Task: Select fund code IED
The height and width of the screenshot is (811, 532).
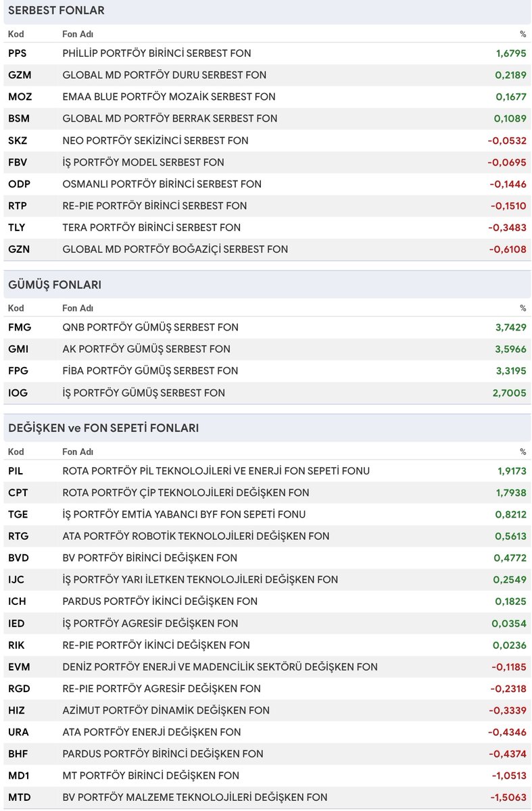Action: [x=18, y=623]
